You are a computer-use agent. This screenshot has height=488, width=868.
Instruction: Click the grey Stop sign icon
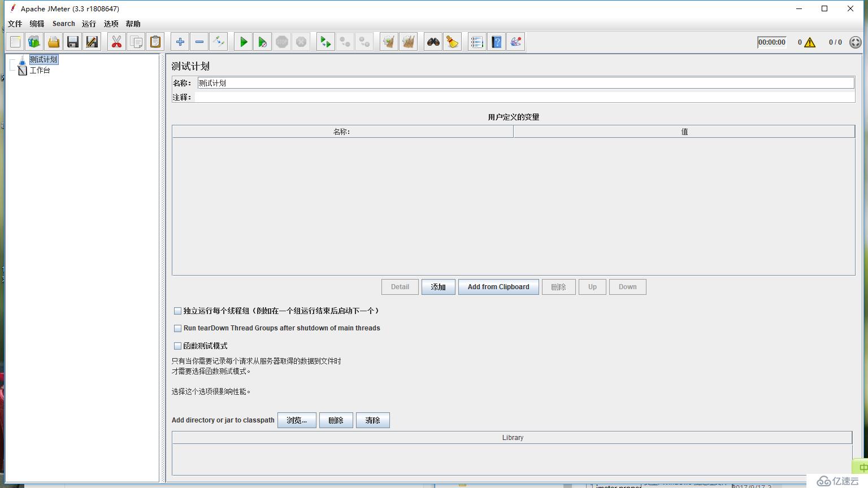tap(281, 42)
